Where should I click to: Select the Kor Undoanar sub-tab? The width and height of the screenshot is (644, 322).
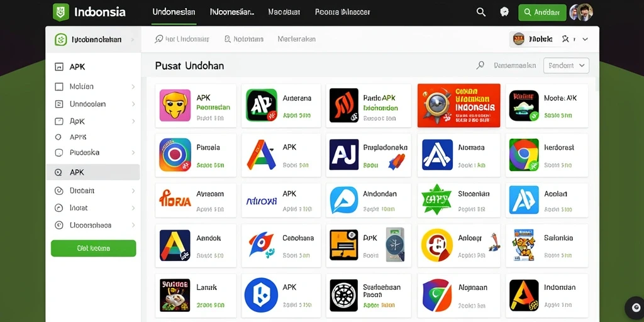182,39
